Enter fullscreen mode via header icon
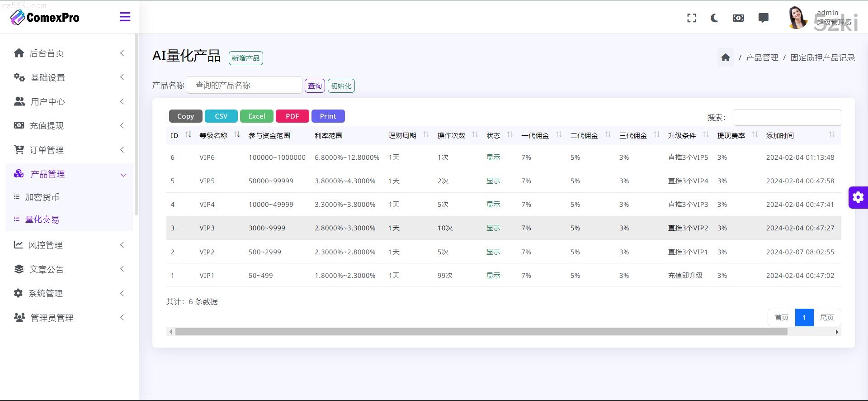Screen dimensions: 868x401 point(691,18)
